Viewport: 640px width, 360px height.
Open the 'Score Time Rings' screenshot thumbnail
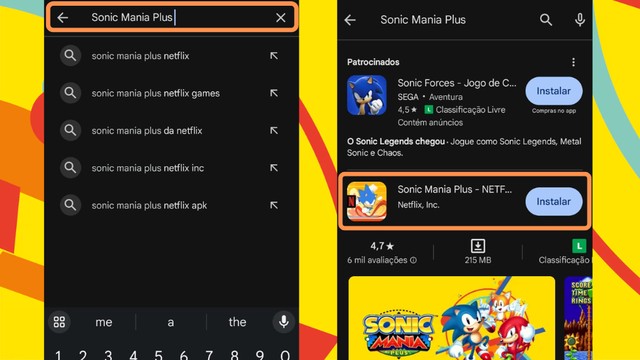click(x=578, y=318)
